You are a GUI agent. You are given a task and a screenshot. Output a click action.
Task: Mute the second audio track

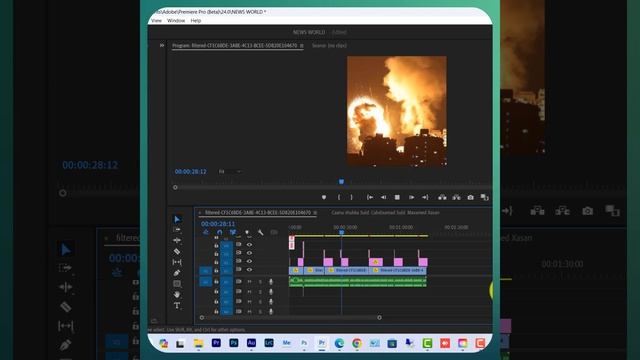249,292
